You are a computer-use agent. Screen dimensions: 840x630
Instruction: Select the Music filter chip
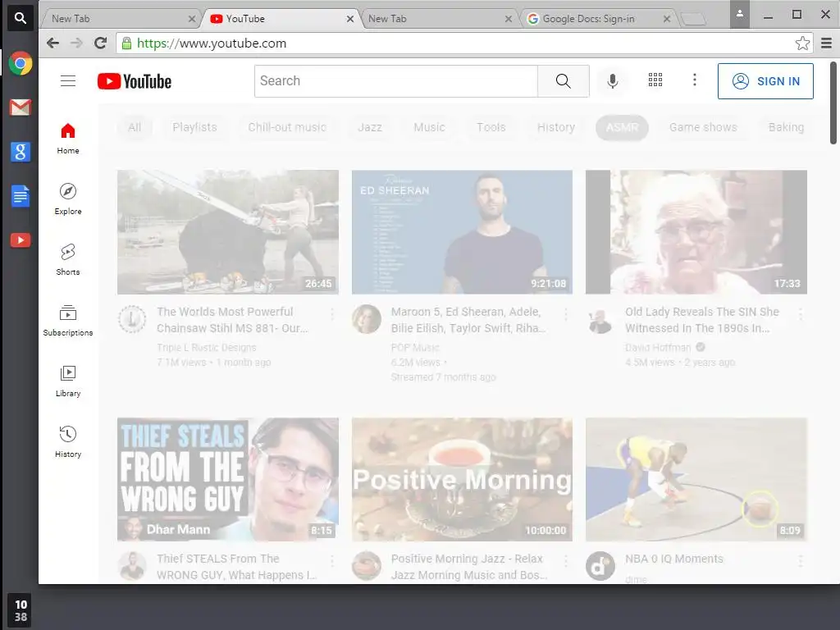[429, 127]
